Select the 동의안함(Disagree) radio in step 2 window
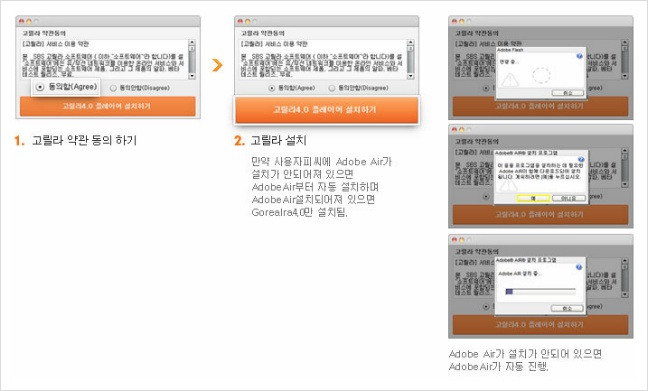648x391 pixels. click(331, 88)
